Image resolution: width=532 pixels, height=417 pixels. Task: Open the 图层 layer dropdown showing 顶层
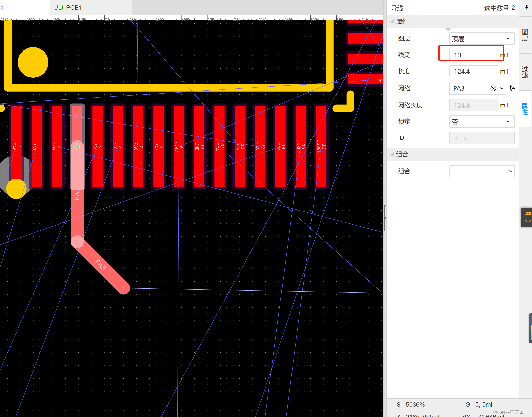(x=482, y=39)
